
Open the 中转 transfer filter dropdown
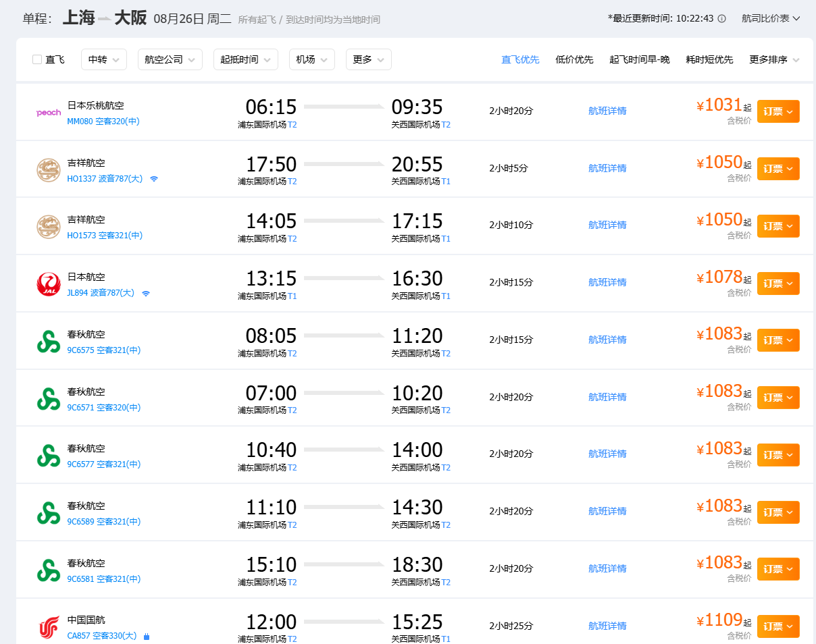tap(103, 59)
